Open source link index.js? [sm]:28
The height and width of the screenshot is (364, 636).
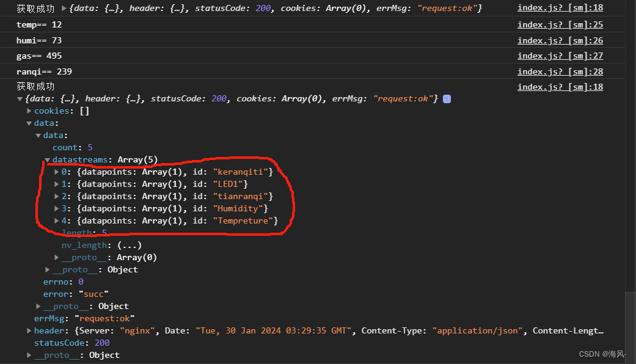(560, 71)
